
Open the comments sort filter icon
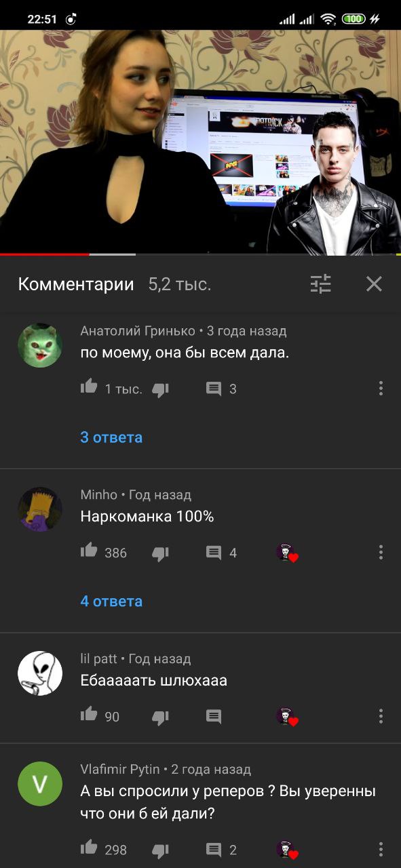coord(321,283)
